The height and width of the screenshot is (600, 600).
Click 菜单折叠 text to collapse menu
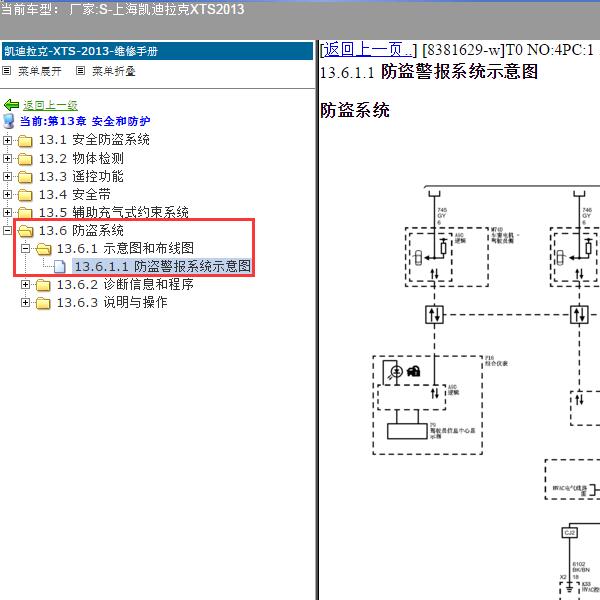click(x=114, y=71)
